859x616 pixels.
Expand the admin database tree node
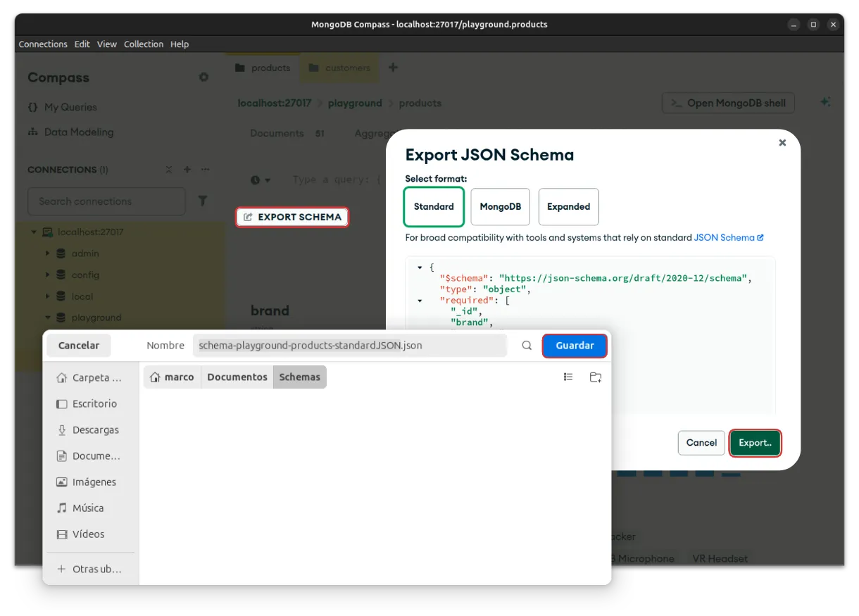point(48,253)
